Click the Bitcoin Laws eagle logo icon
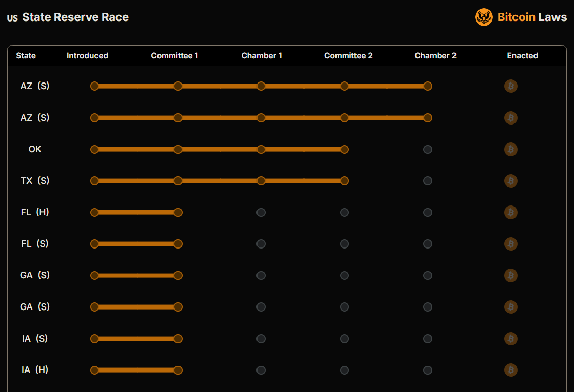Image resolution: width=574 pixels, height=392 pixels. tap(484, 17)
